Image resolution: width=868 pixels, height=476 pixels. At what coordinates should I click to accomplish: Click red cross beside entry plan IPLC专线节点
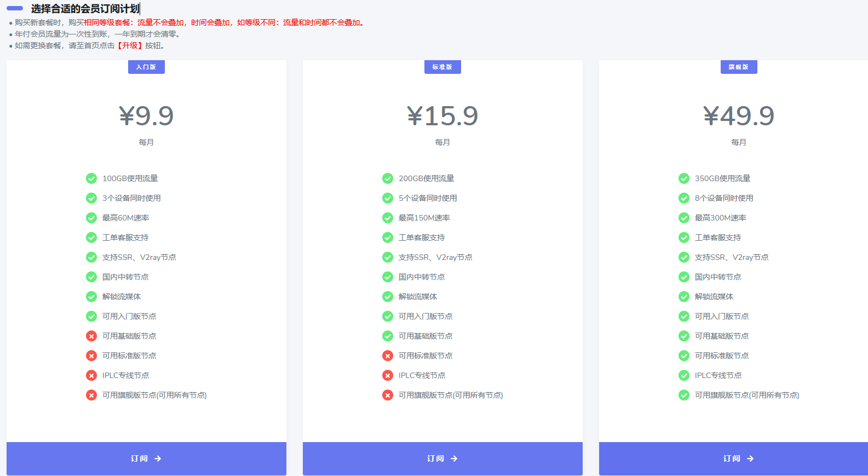click(x=91, y=375)
